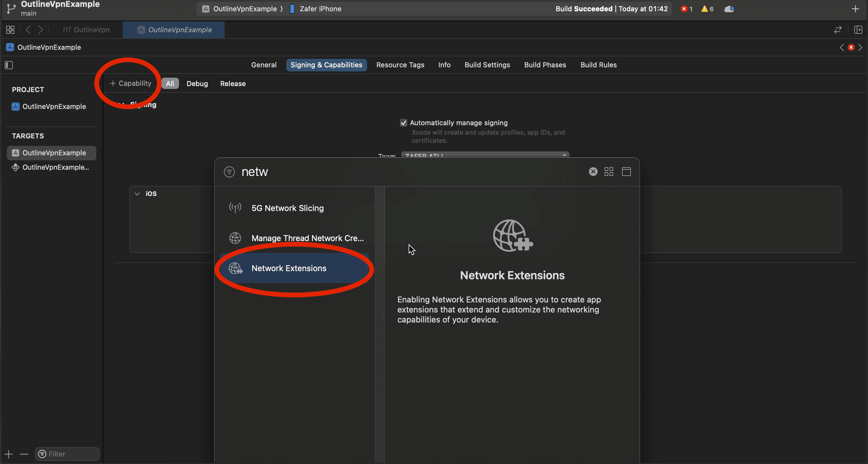The image size is (868, 464).
Task: Jump to next issue arrow
Action: point(860,47)
